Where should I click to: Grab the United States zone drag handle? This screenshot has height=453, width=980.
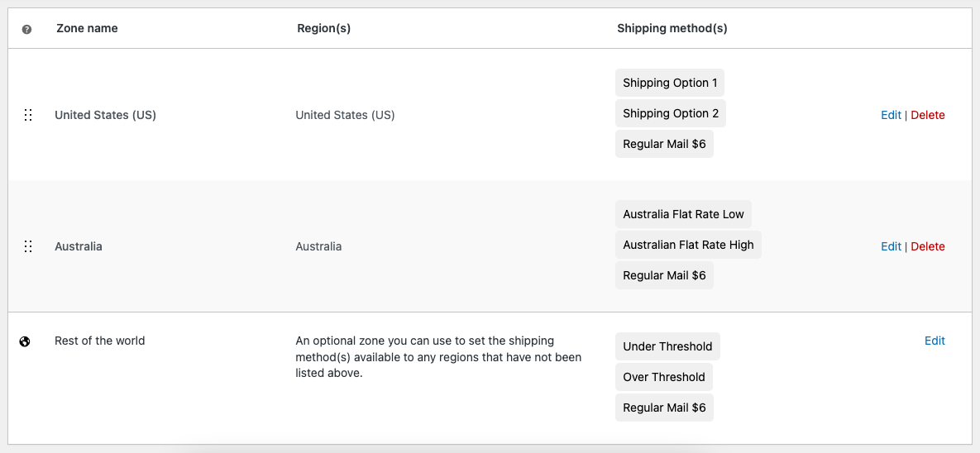[x=28, y=115]
